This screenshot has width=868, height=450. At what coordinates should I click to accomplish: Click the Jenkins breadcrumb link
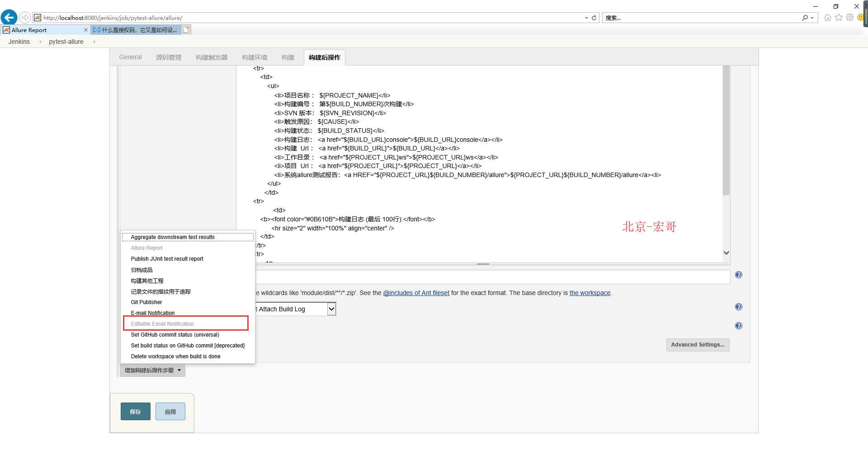pyautogui.click(x=19, y=42)
